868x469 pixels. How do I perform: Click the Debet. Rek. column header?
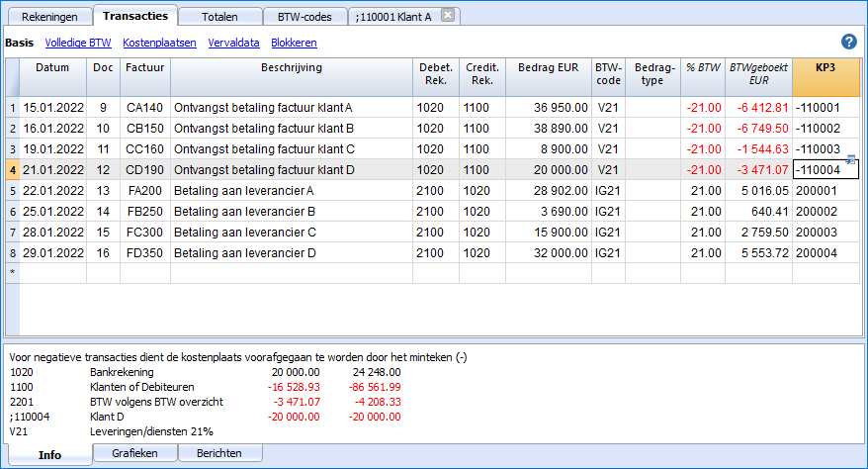[x=436, y=77]
